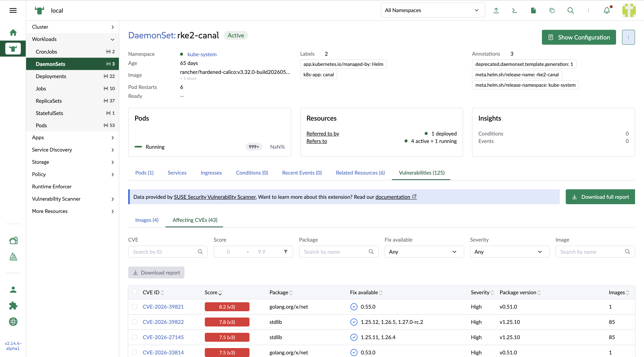The height and width of the screenshot is (357, 644).
Task: Click the Show Configuration button
Action: 579,37
